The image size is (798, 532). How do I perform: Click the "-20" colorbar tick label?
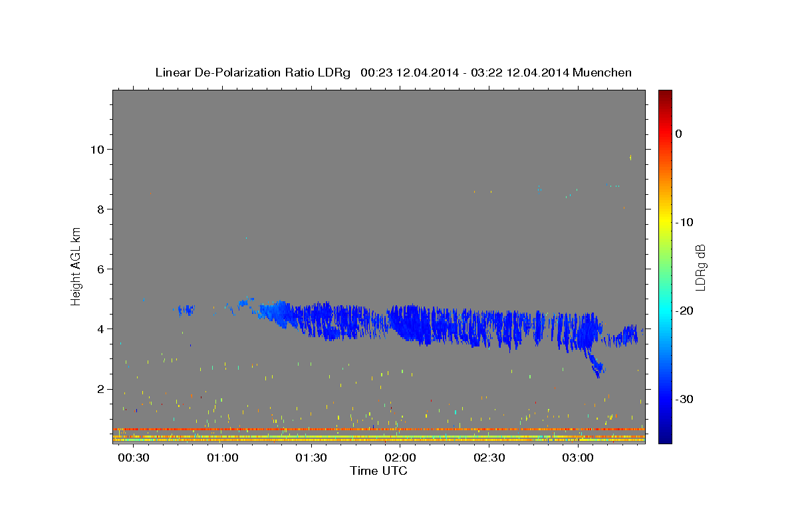pos(684,311)
